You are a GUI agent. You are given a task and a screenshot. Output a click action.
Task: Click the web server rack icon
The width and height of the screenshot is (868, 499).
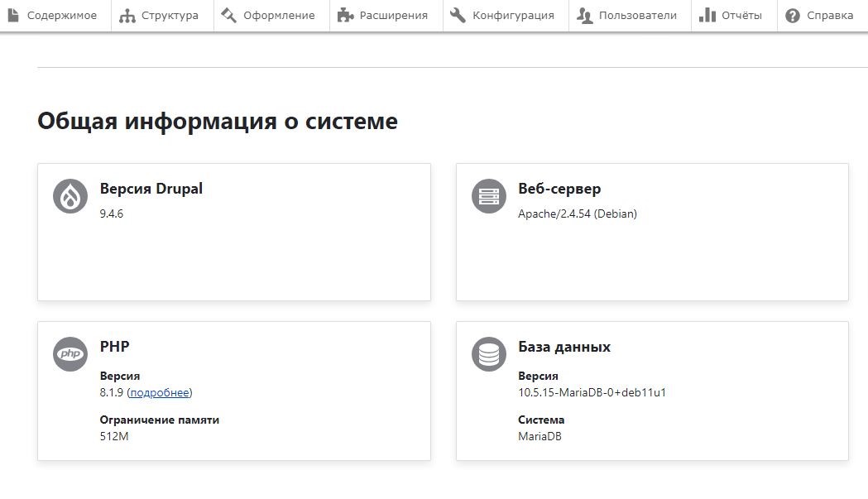(489, 196)
